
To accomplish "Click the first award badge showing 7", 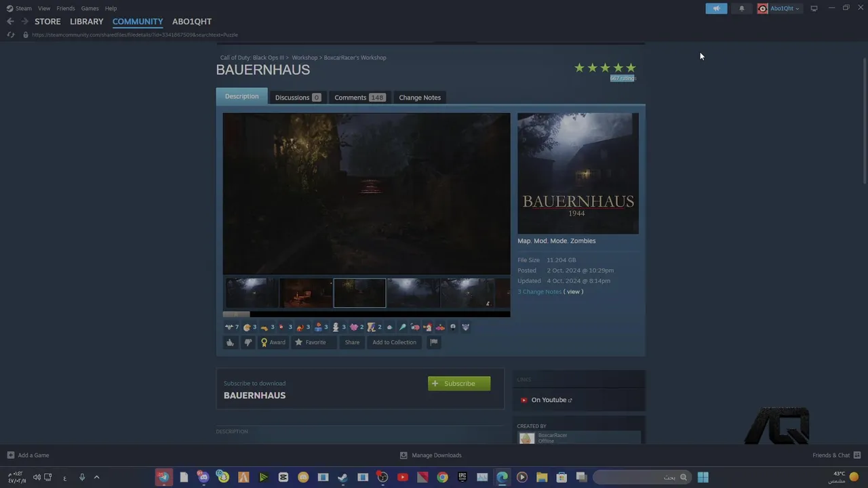I will (232, 327).
